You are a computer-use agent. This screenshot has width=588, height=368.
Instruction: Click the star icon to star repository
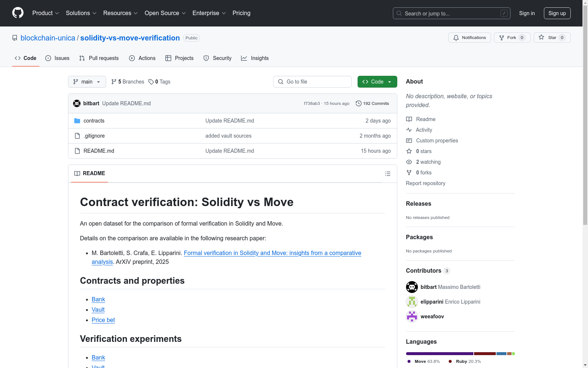(x=541, y=37)
